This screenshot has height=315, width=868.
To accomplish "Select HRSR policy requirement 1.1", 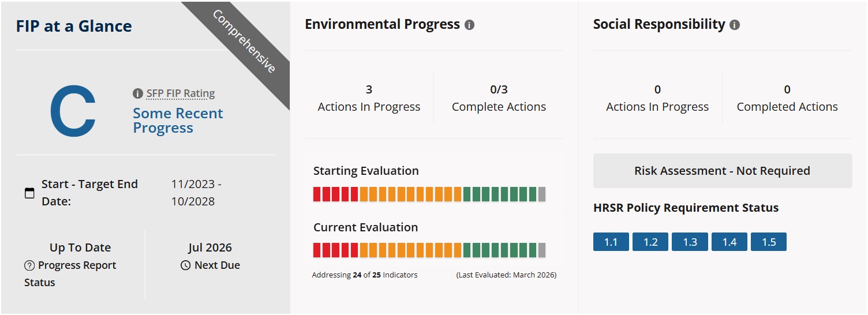I will (611, 242).
